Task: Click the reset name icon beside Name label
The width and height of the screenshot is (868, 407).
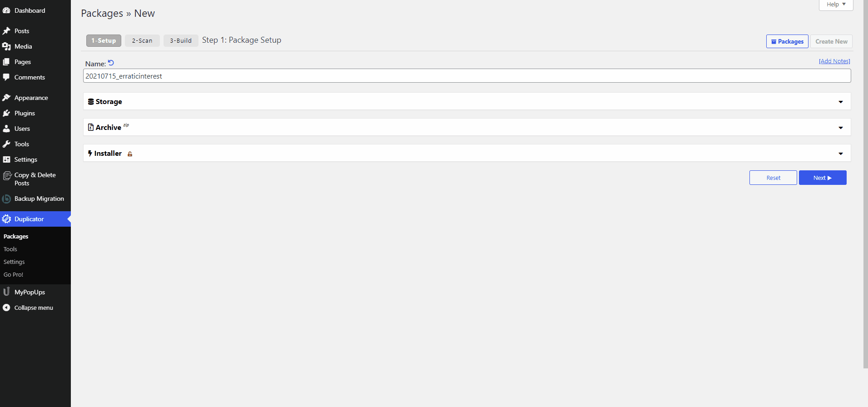Action: [x=111, y=63]
